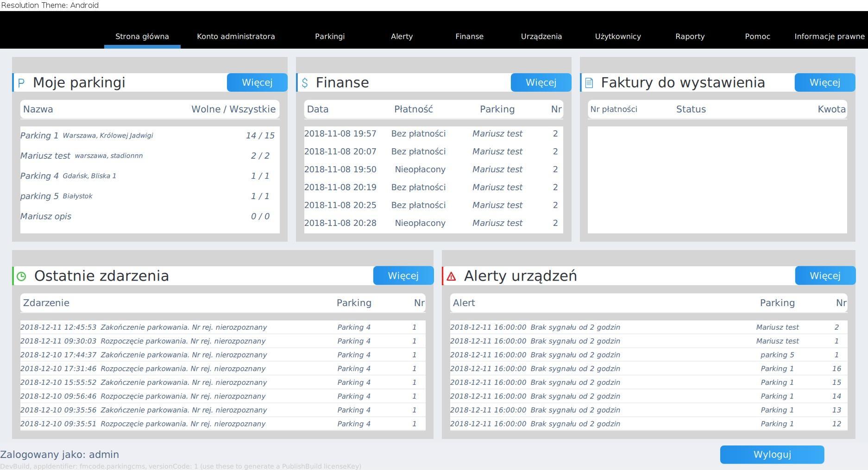Click the green clock icon beside Ostatnie zdarzenia
Image resolution: width=868 pixels, height=470 pixels.
21,276
